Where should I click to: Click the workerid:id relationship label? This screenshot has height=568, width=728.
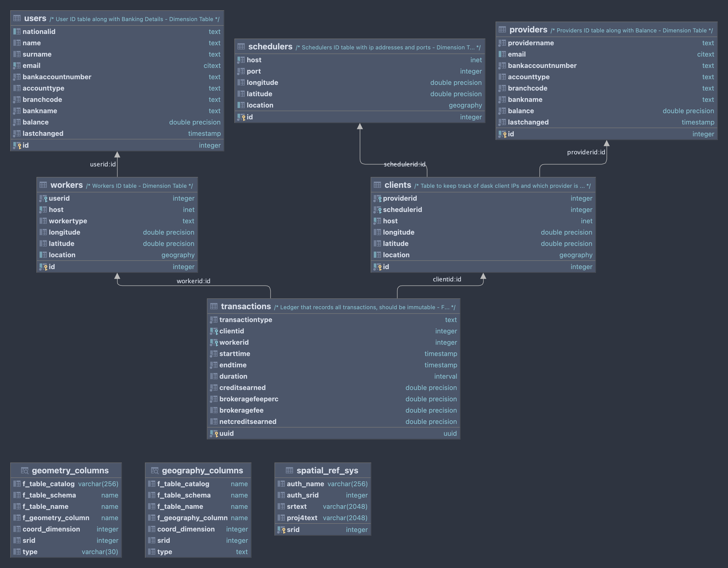click(193, 281)
